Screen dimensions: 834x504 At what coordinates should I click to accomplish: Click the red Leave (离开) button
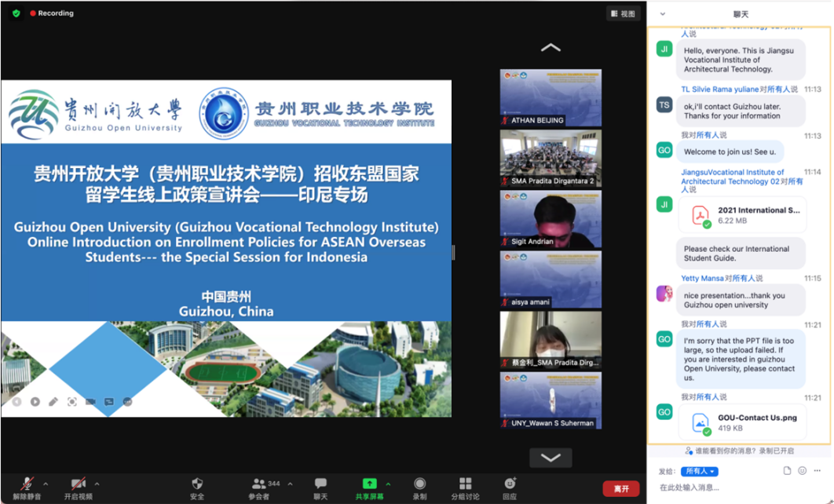[x=621, y=488]
